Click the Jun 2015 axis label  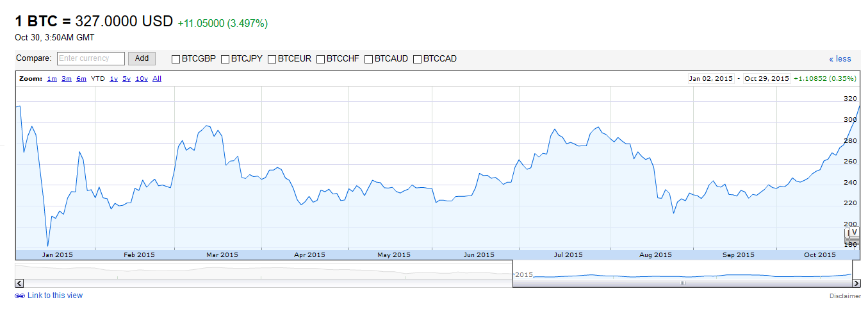tap(479, 255)
